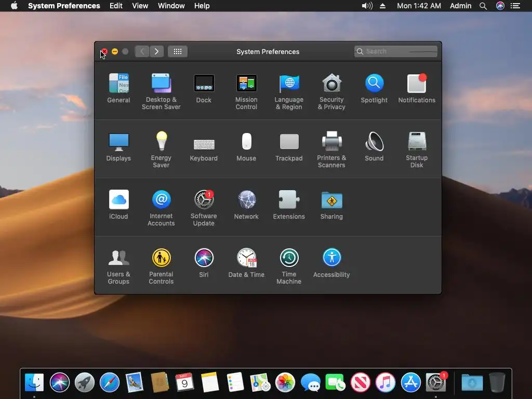
Task: Open Accessibility preferences pane
Action: pyautogui.click(x=331, y=263)
